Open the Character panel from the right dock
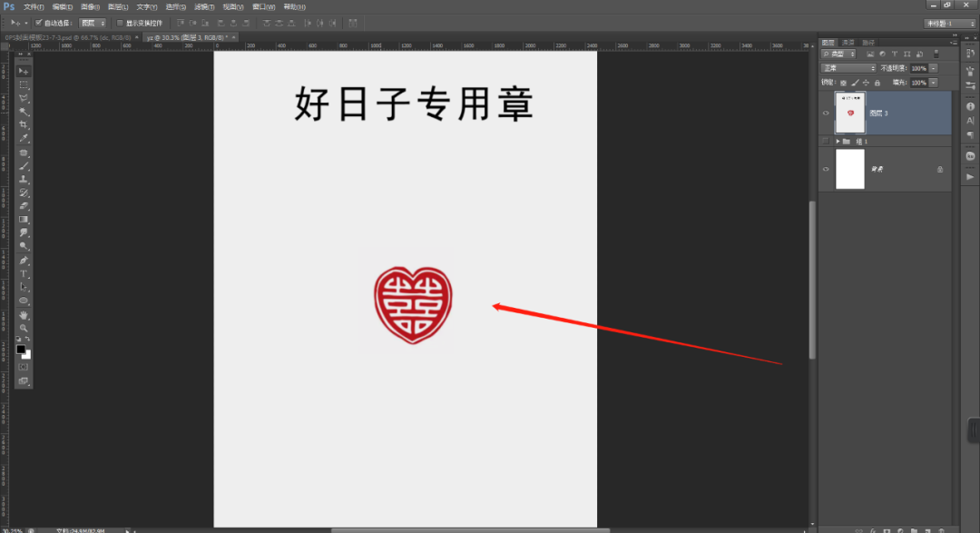This screenshot has height=533, width=980. [x=970, y=121]
